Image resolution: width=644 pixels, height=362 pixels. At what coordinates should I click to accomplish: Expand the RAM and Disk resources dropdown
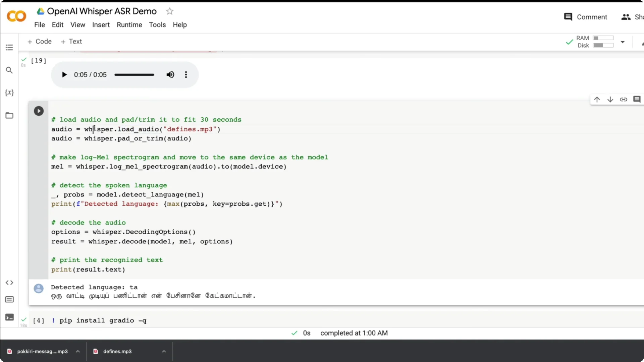point(623,42)
